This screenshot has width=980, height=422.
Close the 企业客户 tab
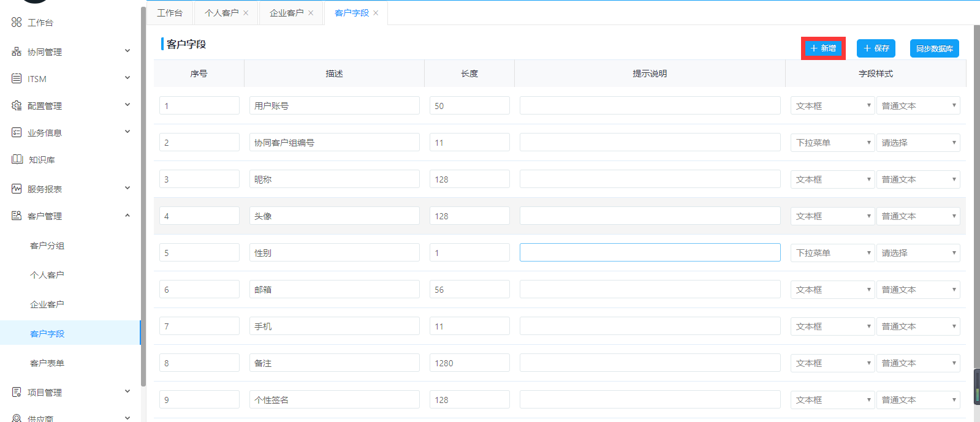coord(311,13)
